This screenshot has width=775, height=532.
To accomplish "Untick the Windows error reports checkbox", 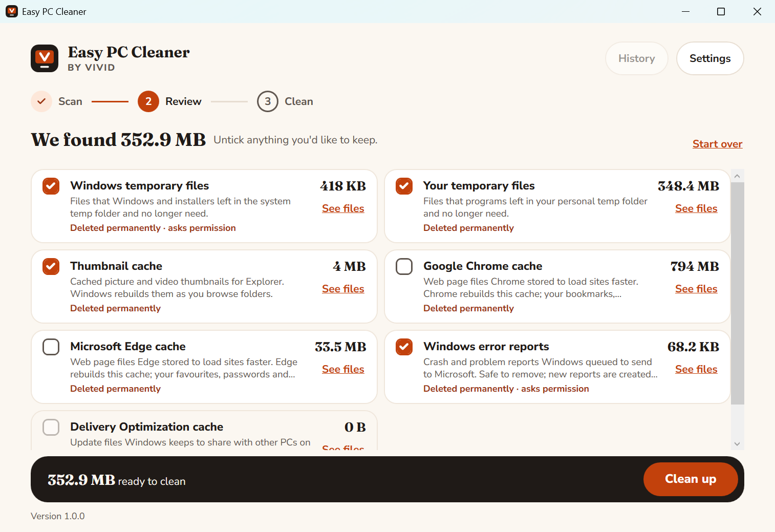I will [x=404, y=347].
